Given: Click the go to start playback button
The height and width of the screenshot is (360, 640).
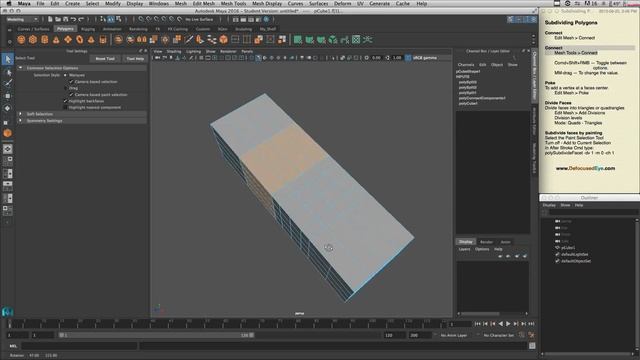Looking at the screenshot, I should point(478,324).
